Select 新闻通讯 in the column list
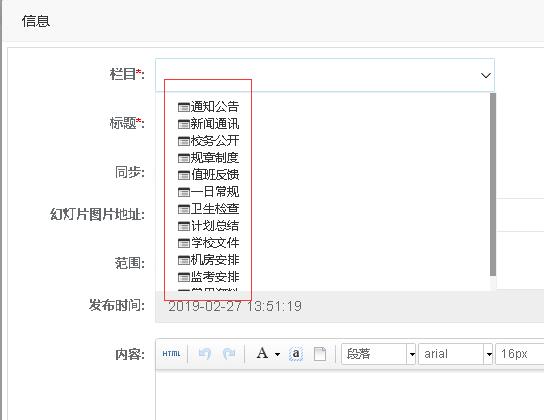Viewport: 544px width, 420px height. (215, 123)
